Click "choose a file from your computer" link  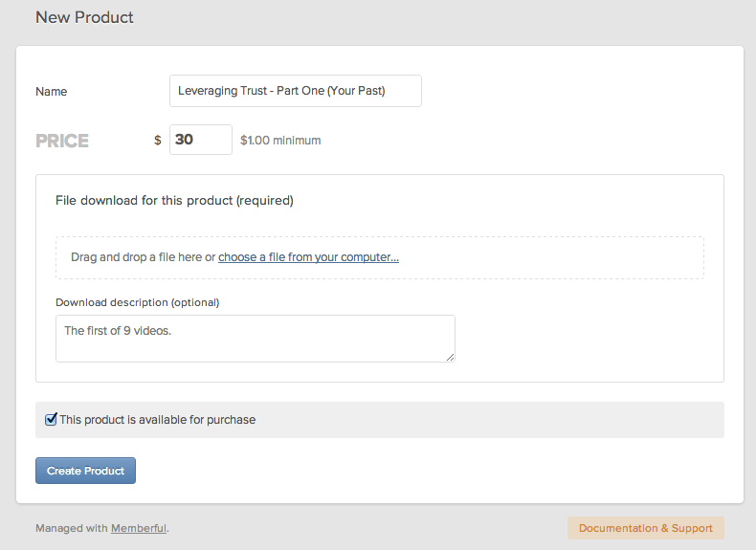308,257
